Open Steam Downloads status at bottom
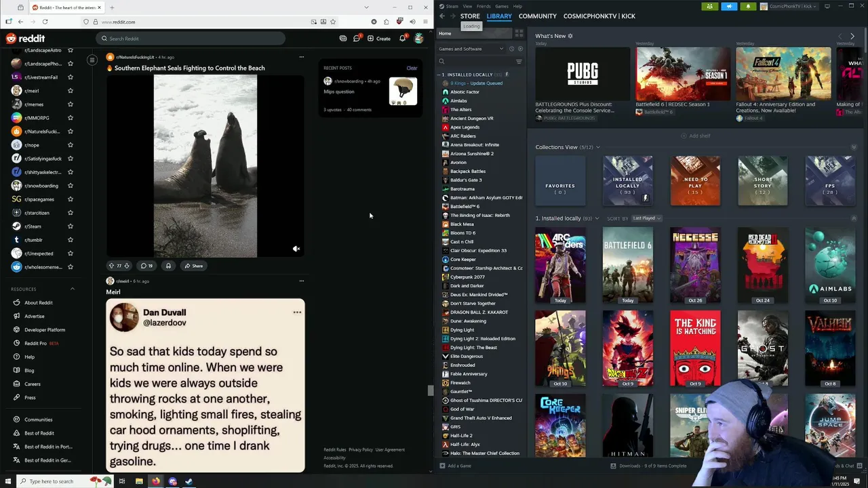Viewport: 868px width, 488px height. pos(648,466)
